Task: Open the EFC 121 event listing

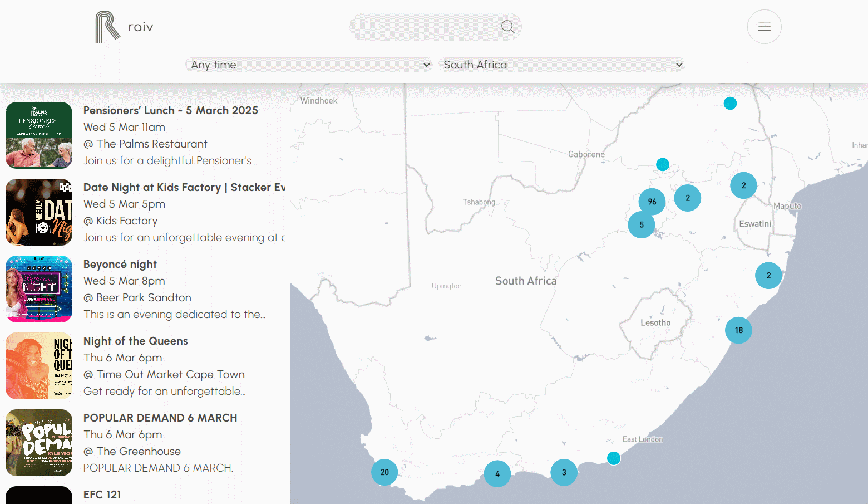Action: [102, 495]
